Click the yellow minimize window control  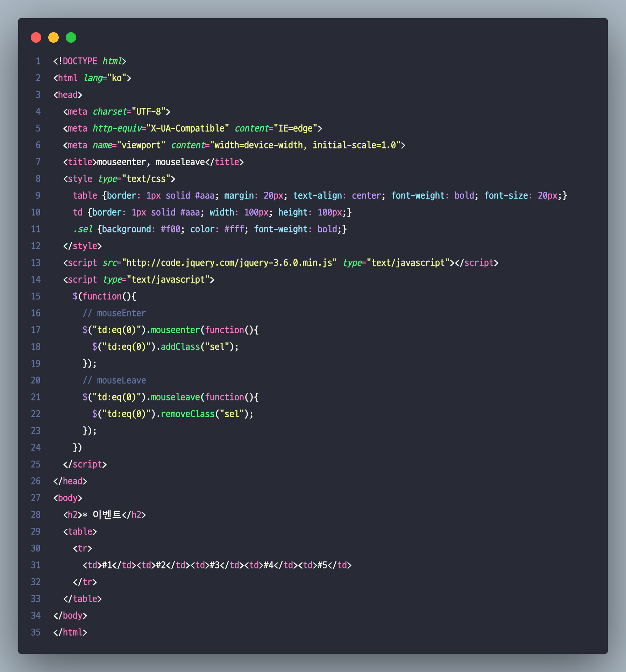(54, 37)
